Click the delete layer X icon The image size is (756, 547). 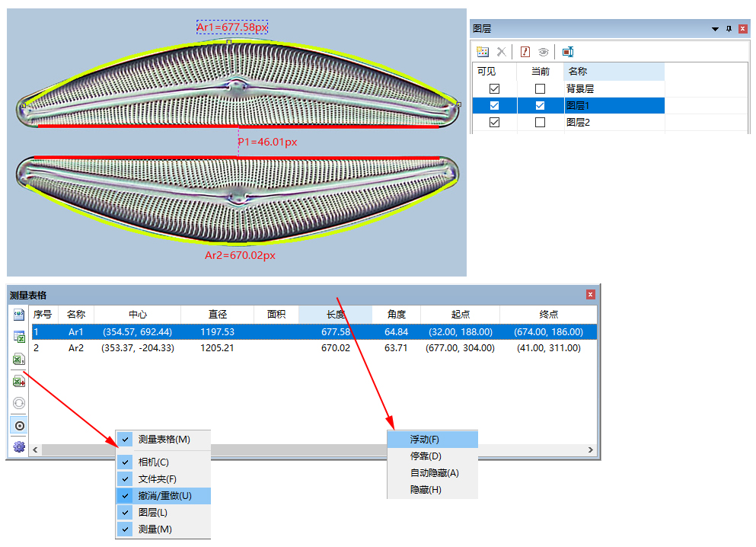pyautogui.click(x=502, y=52)
